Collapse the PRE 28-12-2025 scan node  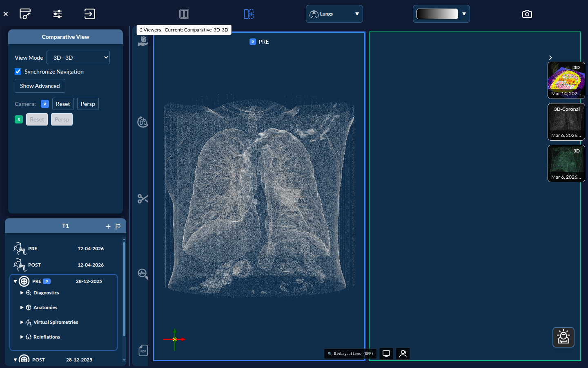coord(15,281)
